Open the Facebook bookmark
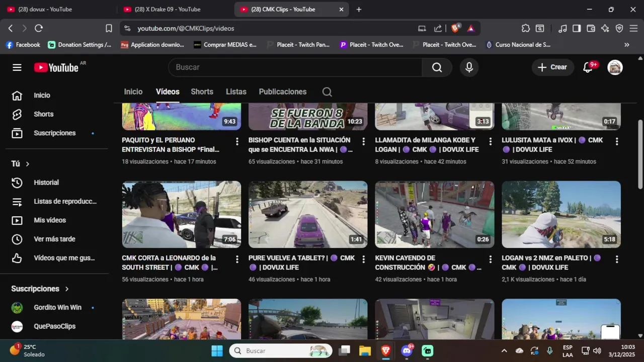 (x=23, y=45)
